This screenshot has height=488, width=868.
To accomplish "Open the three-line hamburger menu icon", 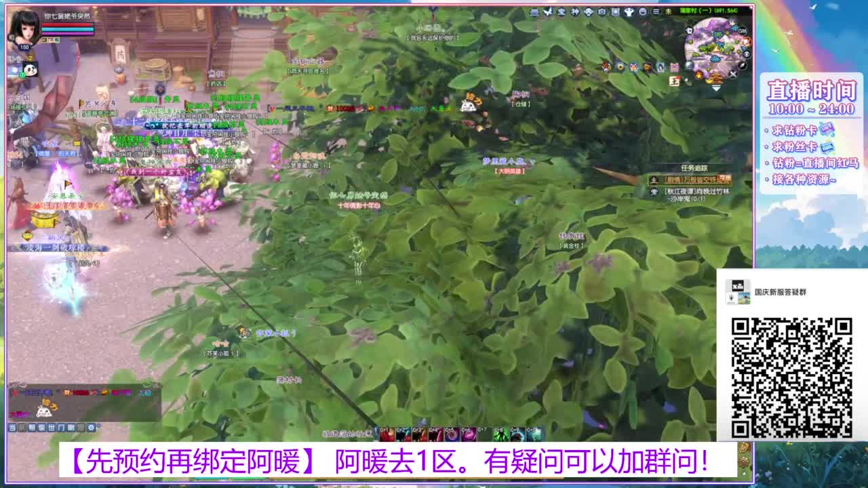I will tap(656, 12).
